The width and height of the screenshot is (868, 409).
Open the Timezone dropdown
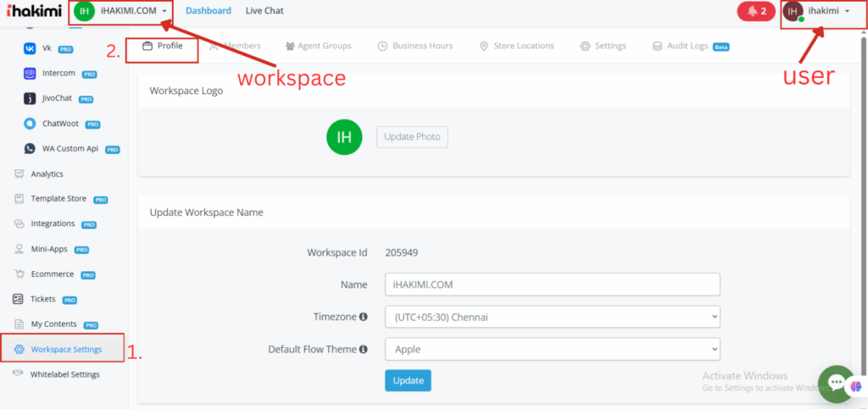coord(551,317)
